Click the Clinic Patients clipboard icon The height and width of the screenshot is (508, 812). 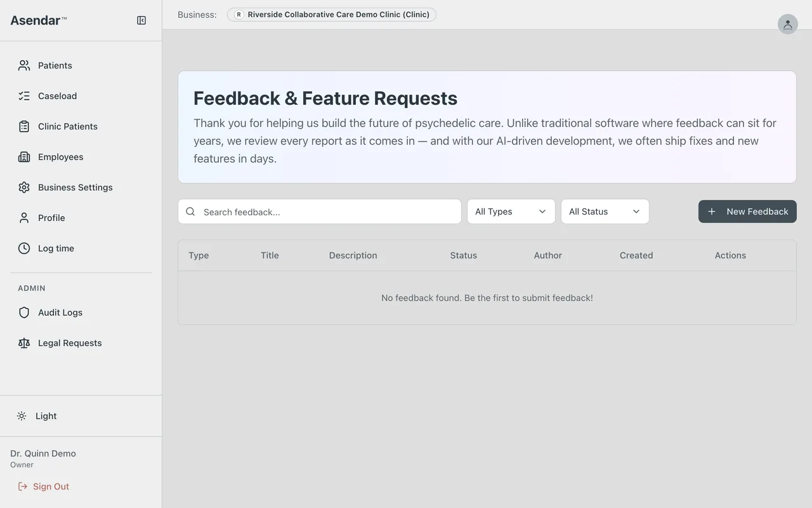(24, 126)
